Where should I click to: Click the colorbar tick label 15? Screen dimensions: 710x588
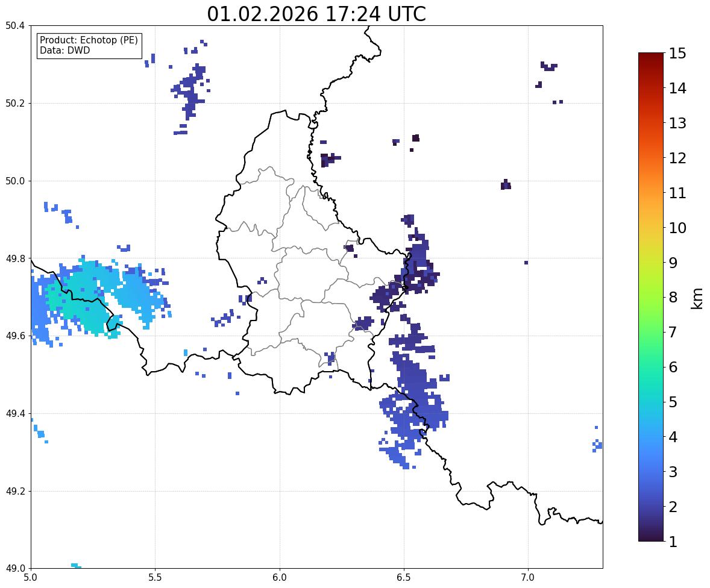tap(677, 54)
